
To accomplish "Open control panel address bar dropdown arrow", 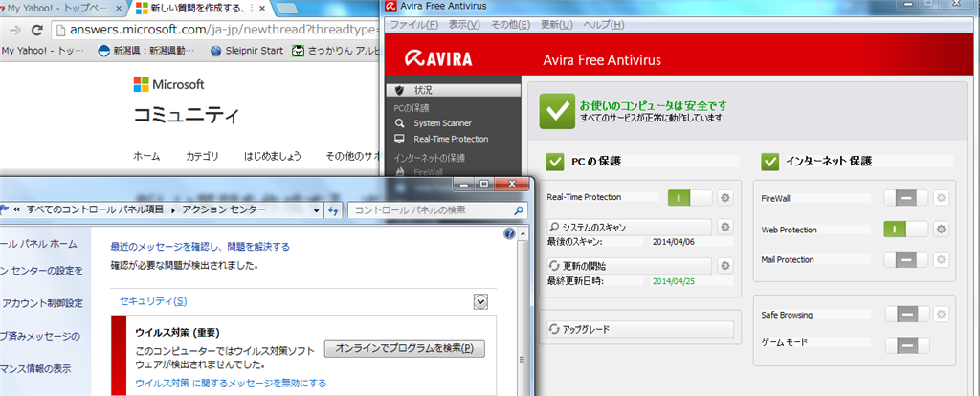I will point(317,210).
